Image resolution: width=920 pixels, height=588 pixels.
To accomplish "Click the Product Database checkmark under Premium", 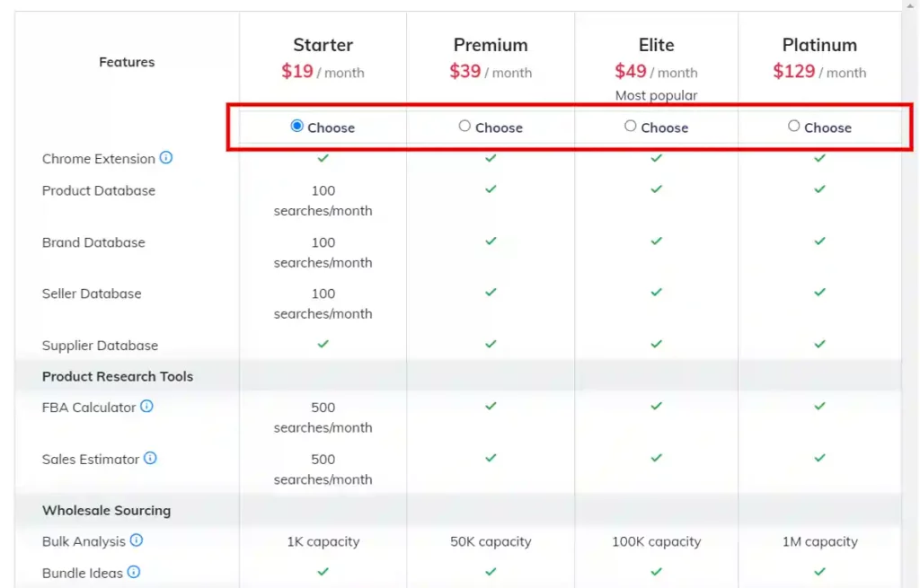I will point(491,189).
